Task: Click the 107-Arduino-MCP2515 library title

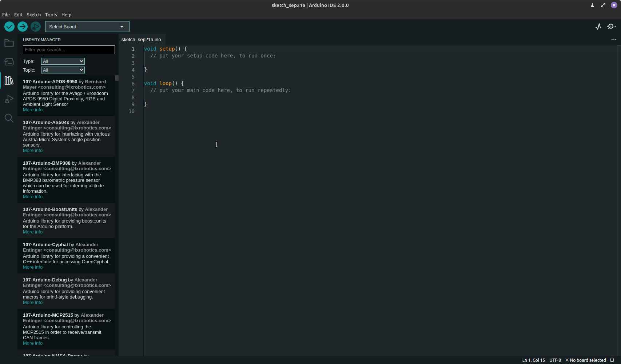Action: tap(48, 315)
